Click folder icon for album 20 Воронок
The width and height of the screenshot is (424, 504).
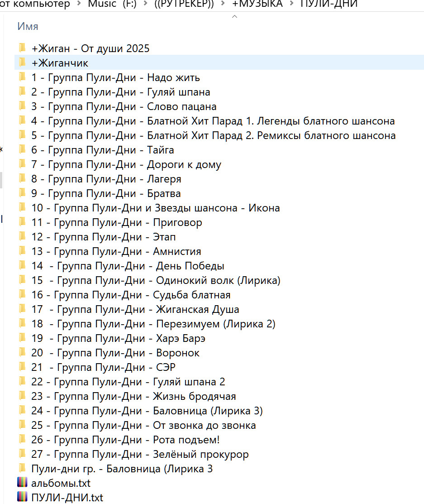coord(22,352)
